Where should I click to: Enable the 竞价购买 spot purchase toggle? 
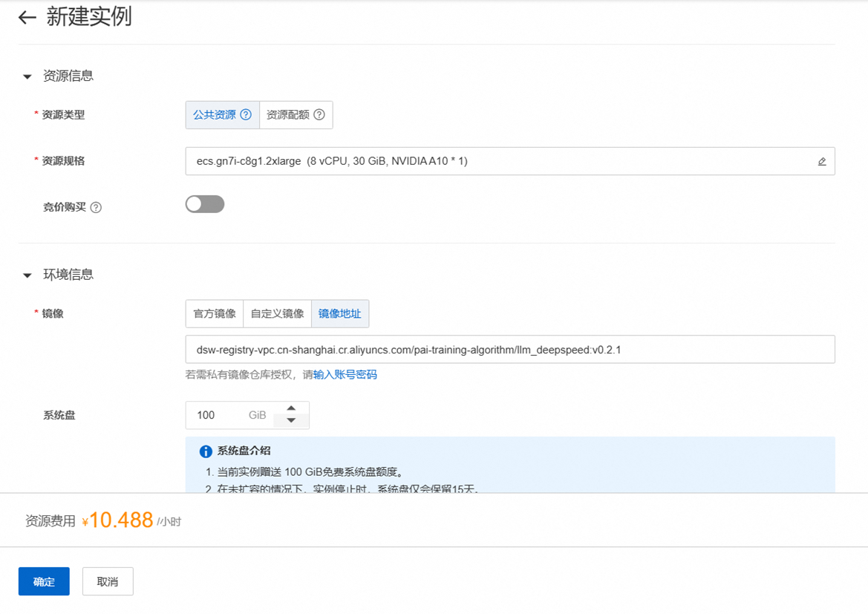click(x=204, y=203)
